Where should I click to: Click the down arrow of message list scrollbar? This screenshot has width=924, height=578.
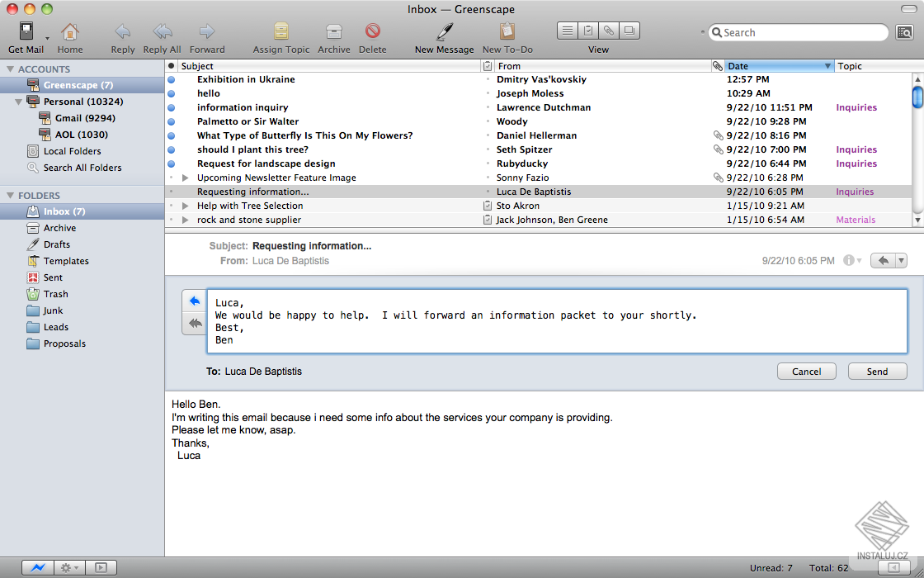(x=917, y=220)
